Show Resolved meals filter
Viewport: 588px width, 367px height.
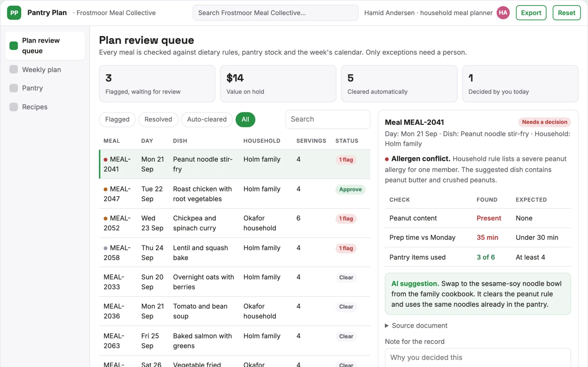[158, 119]
